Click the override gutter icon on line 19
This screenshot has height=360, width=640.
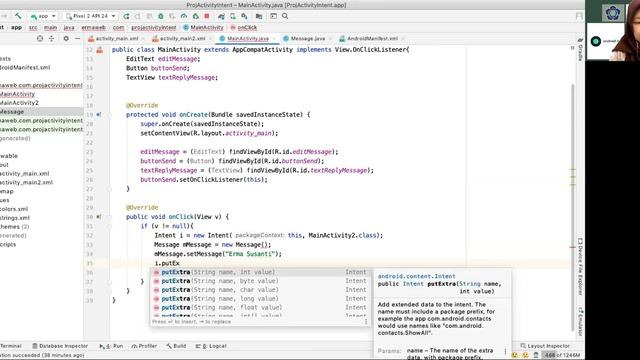tap(99, 115)
